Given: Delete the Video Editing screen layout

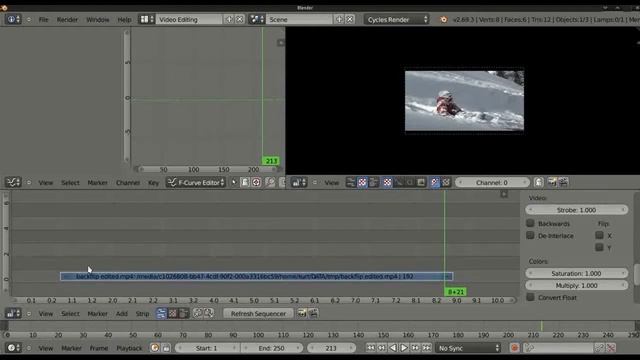Looking at the screenshot, I should click(x=240, y=19).
